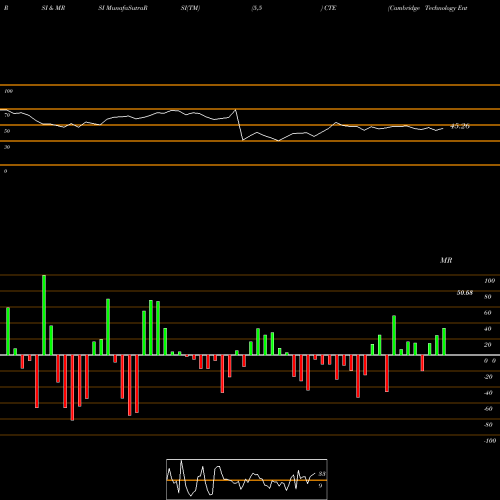Click the '33' value in the mini chart
500x500 pixels.
pyautogui.click(x=322, y=474)
